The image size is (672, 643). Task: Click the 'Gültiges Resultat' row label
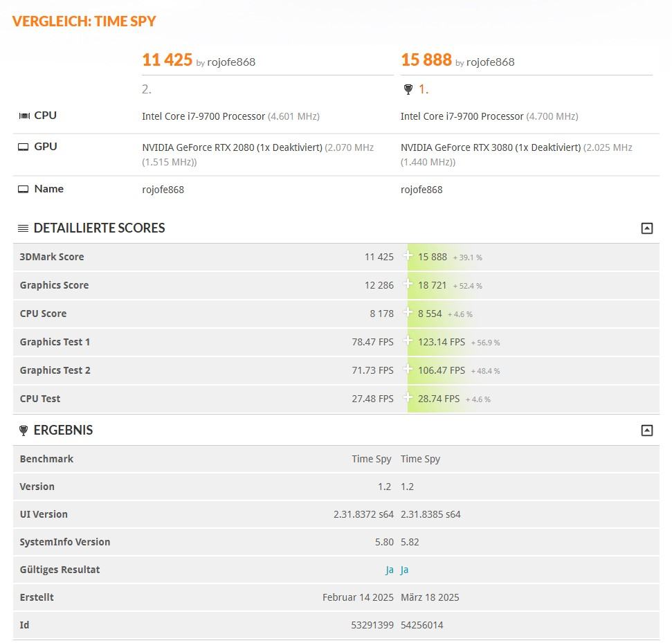click(60, 570)
